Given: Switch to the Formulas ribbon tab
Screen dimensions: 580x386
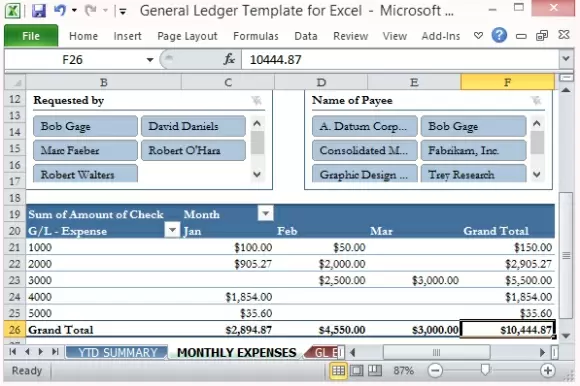Looking at the screenshot, I should point(256,36).
